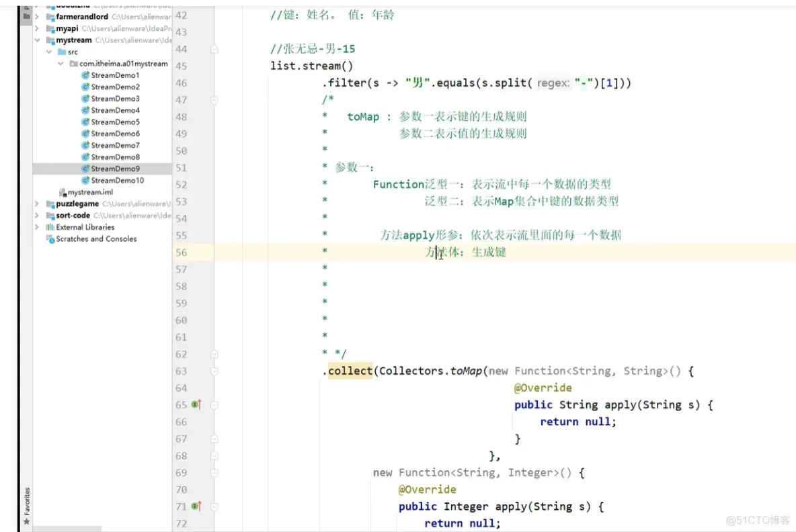
Task: Open StreamDemo10 in the project tree
Action: pyautogui.click(x=117, y=181)
